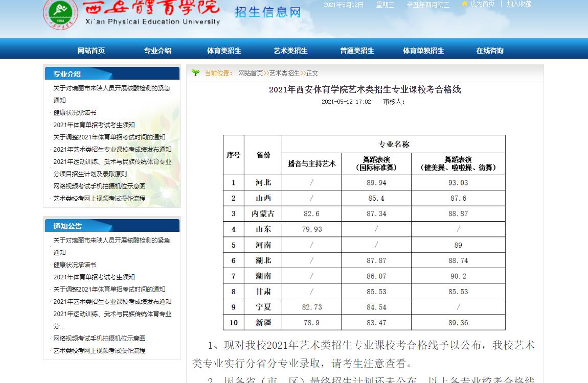Screen dimensions: 588x383
Task: Click the score 87.87 in 湖北 row
Action: pyautogui.click(x=376, y=260)
